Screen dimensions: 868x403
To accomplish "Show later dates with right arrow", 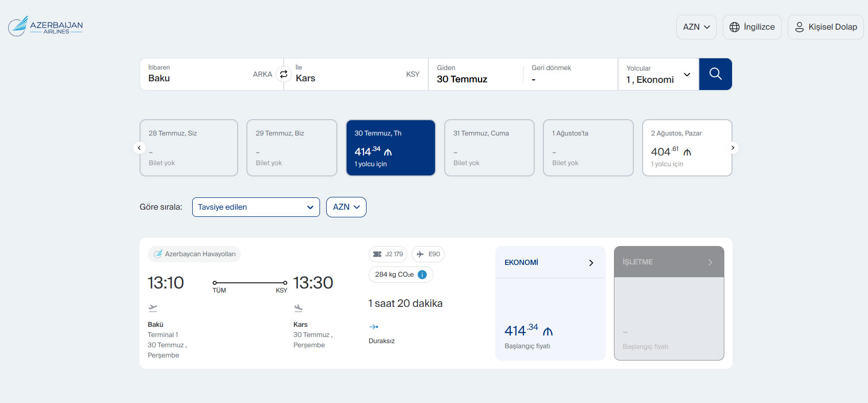I will (x=733, y=148).
